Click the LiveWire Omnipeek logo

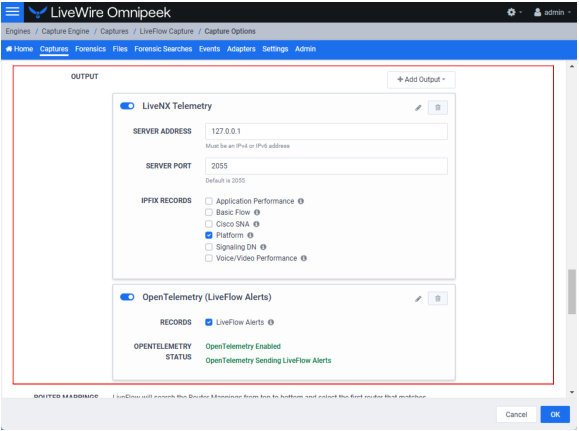(x=100, y=13)
